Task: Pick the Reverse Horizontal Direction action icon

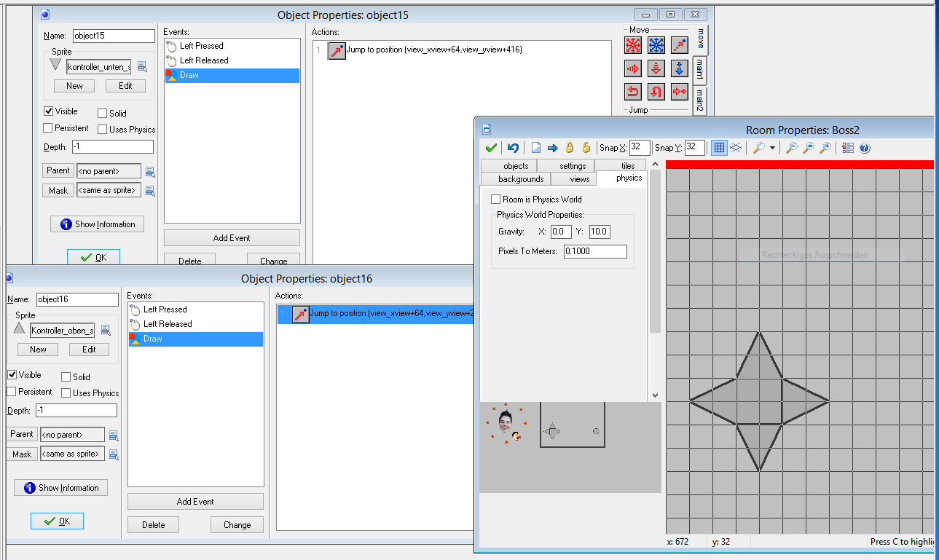Action: (x=633, y=92)
